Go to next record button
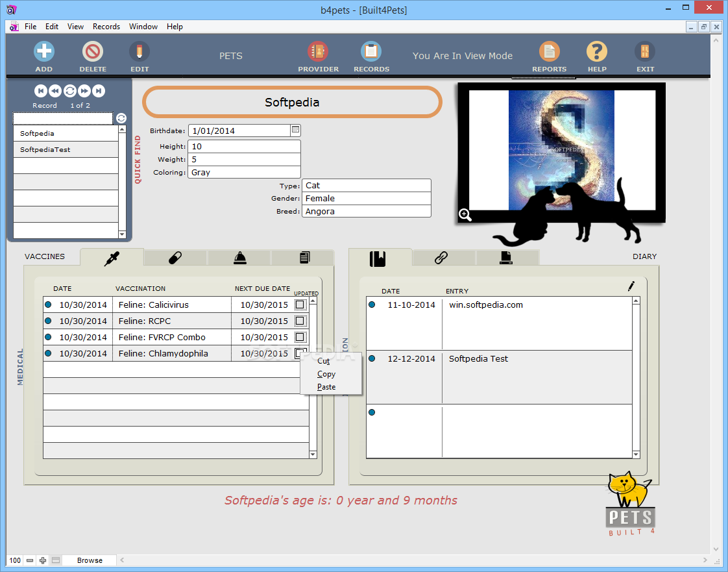This screenshot has width=728, height=572. (84, 91)
